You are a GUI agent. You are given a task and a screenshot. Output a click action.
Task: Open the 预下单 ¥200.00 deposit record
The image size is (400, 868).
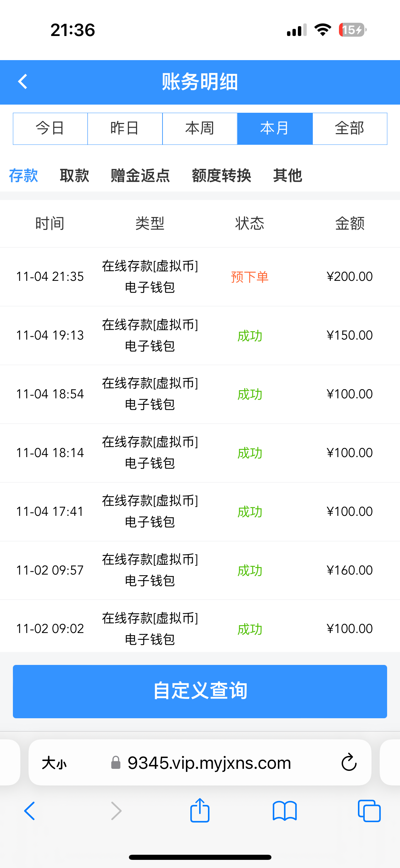tap(200, 277)
